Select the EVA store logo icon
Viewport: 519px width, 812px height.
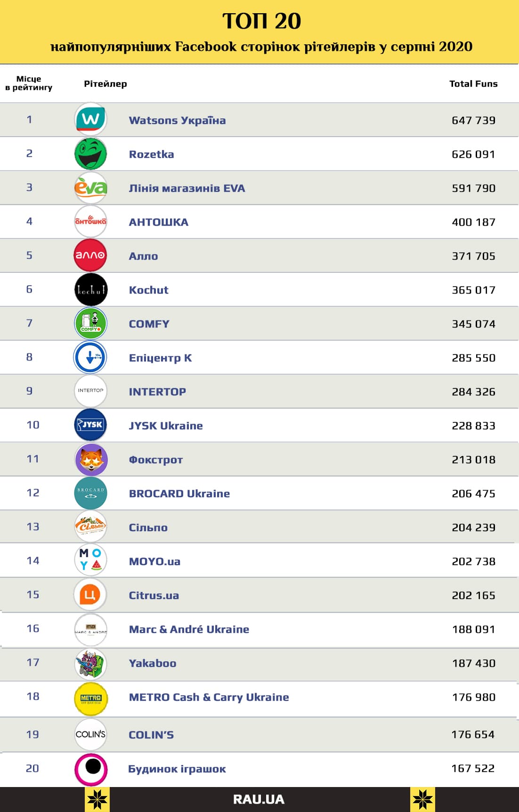pyautogui.click(x=90, y=188)
